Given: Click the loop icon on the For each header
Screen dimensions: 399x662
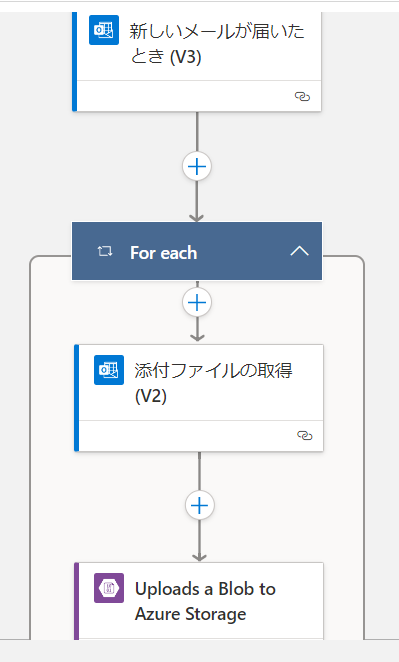Looking at the screenshot, I should pos(105,252).
